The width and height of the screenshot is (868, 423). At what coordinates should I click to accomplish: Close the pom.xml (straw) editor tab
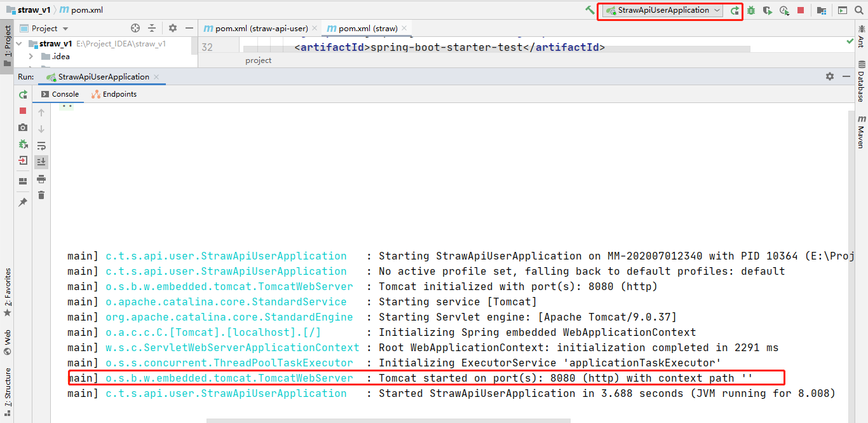click(405, 29)
